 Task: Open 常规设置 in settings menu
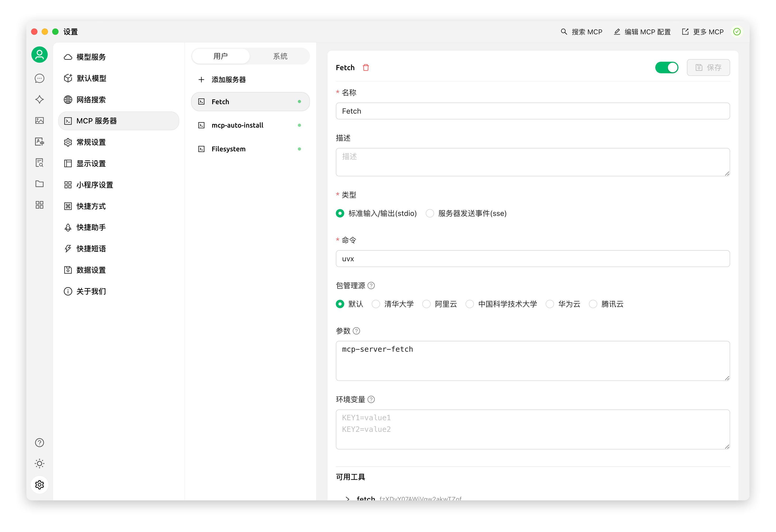pyautogui.click(x=91, y=142)
